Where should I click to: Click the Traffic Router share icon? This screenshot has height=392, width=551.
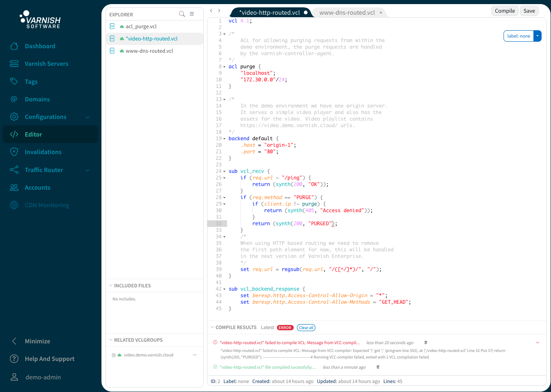14,170
